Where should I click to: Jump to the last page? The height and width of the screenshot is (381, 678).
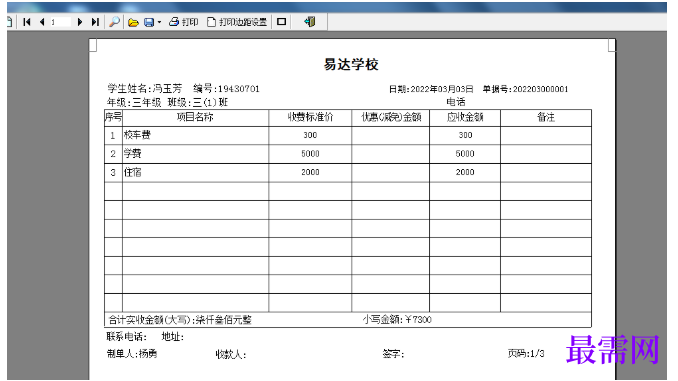tap(95, 22)
